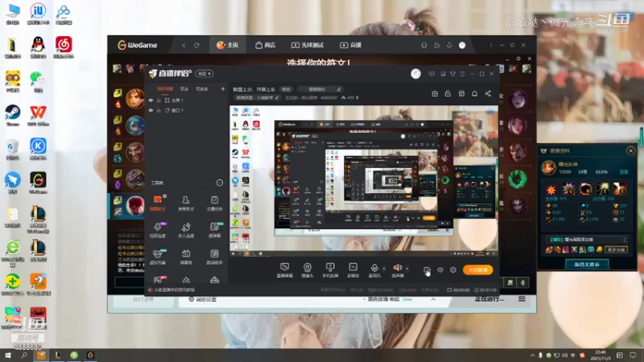Expand the microphone options arrow
644x362 pixels.
coord(384,269)
